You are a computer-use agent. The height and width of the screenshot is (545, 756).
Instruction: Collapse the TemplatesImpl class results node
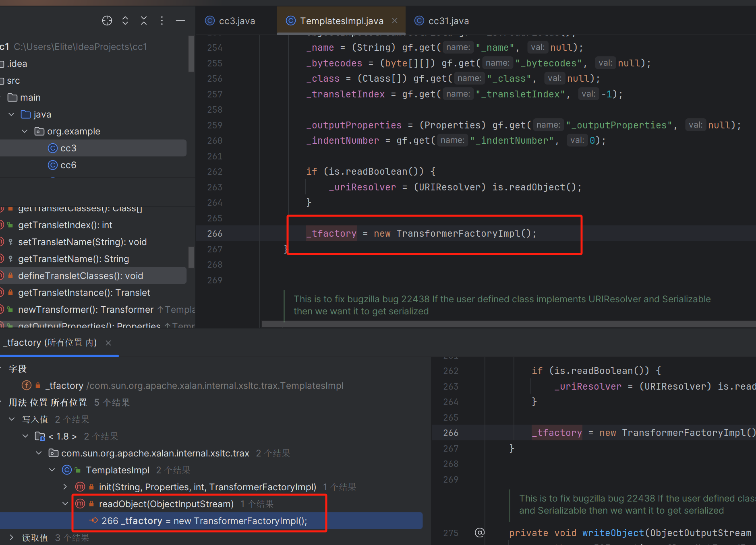click(x=52, y=470)
